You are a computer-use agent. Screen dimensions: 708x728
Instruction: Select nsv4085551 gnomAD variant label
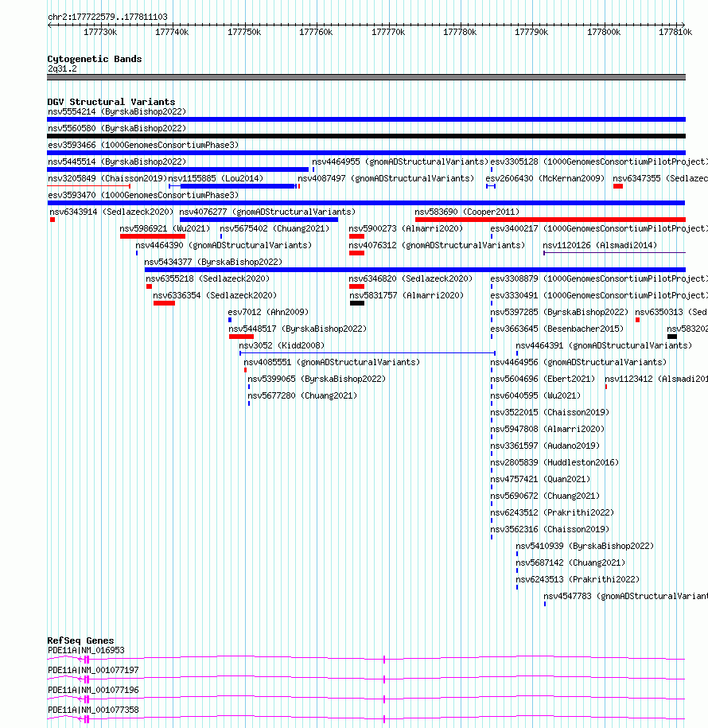point(332,363)
